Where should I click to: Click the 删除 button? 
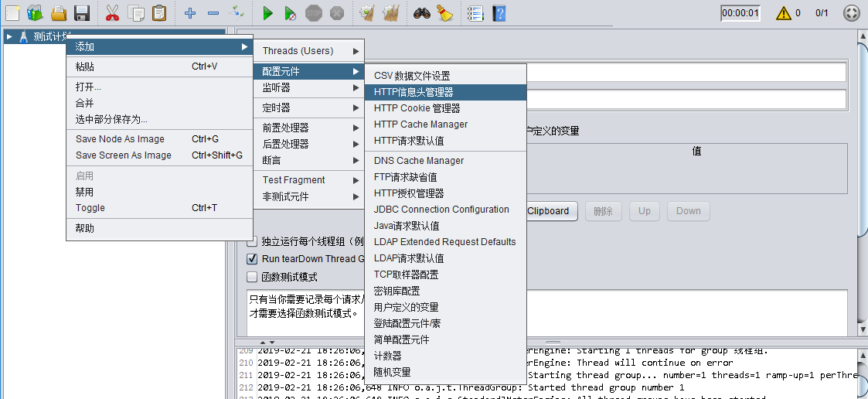coord(603,210)
